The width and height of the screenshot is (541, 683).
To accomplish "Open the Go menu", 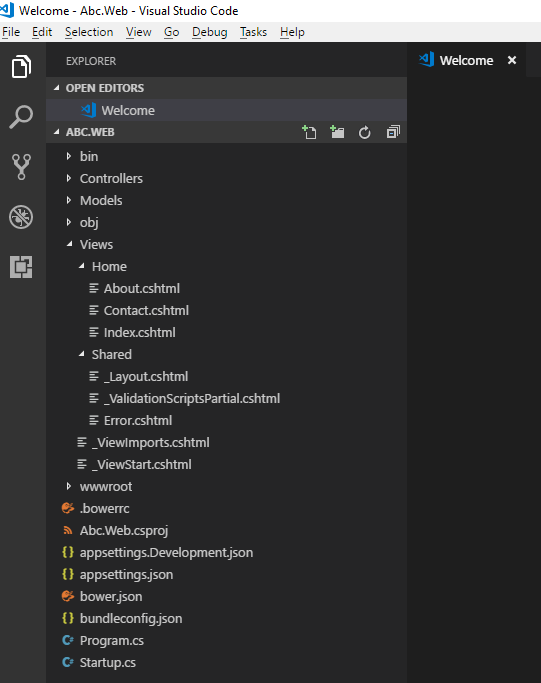I will (x=172, y=32).
